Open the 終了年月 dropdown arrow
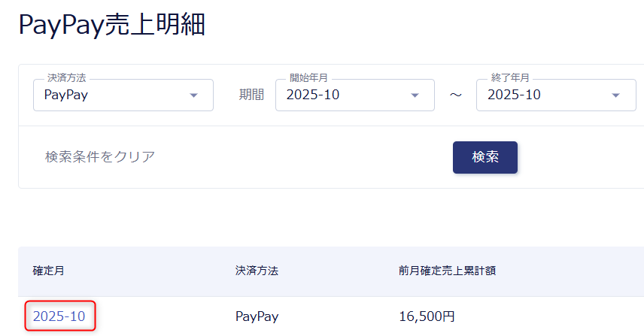 616,95
